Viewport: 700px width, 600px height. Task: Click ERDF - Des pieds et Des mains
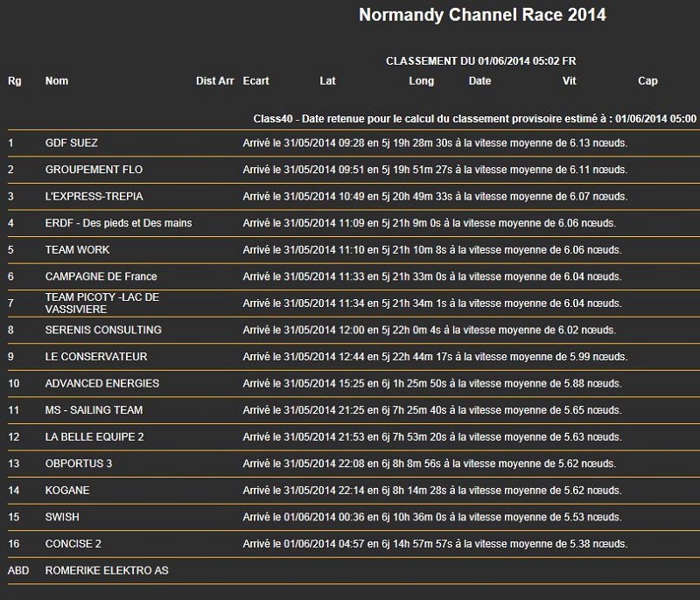point(118,223)
